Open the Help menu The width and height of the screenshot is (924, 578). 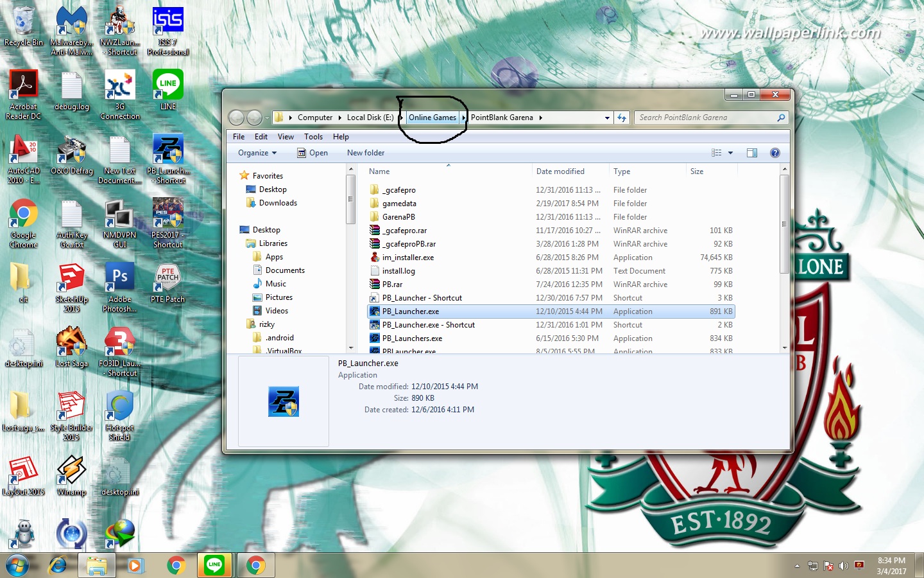[x=341, y=137]
